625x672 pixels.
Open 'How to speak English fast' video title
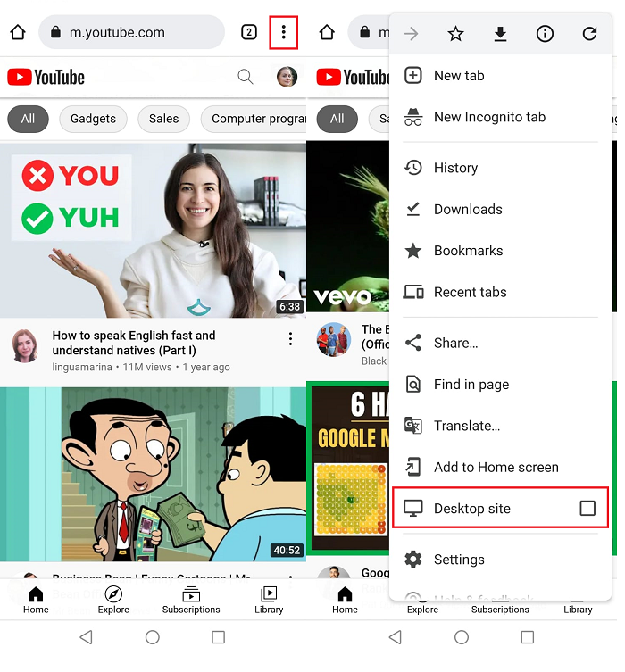click(x=134, y=343)
